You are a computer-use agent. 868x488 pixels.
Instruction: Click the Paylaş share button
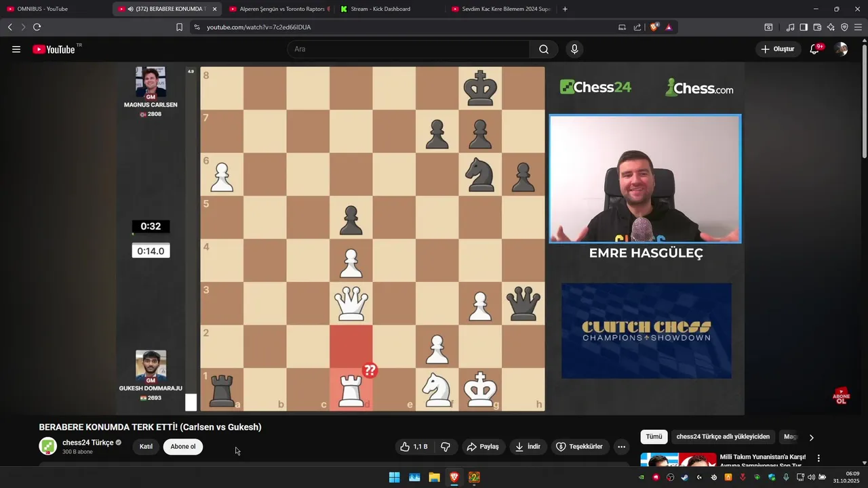pyautogui.click(x=483, y=447)
